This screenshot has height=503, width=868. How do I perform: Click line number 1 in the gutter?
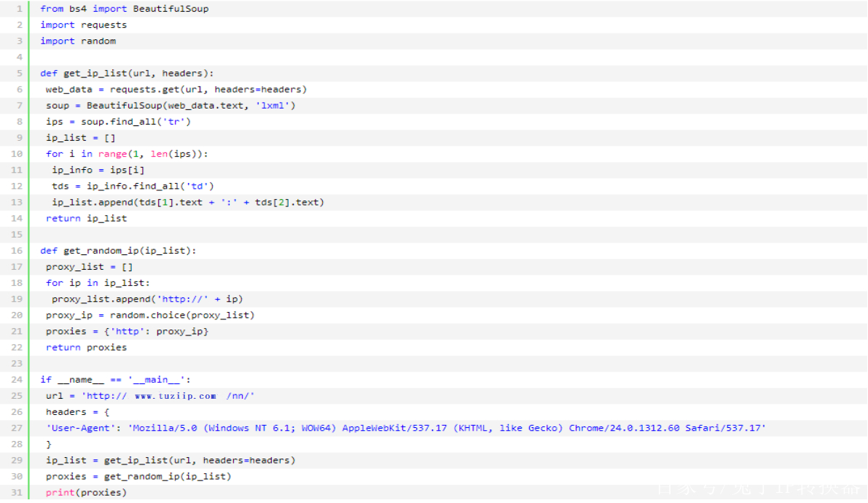pyautogui.click(x=20, y=9)
